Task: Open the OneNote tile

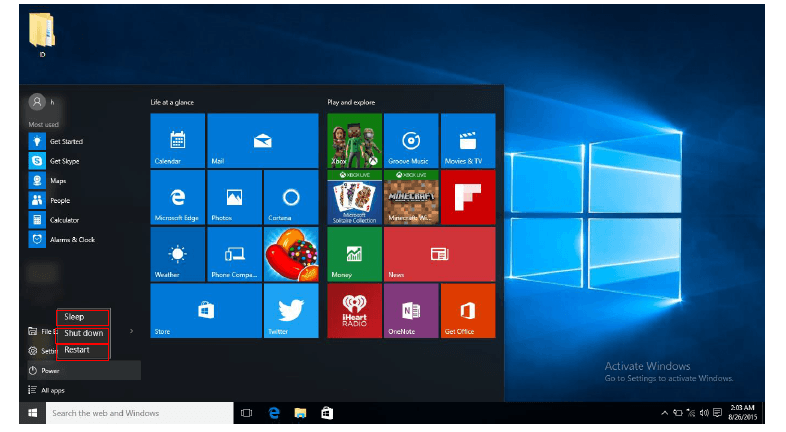Action: click(411, 311)
